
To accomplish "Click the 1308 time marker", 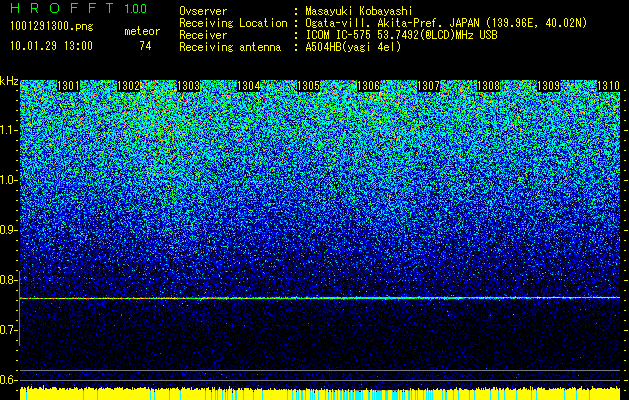I will point(488,86).
